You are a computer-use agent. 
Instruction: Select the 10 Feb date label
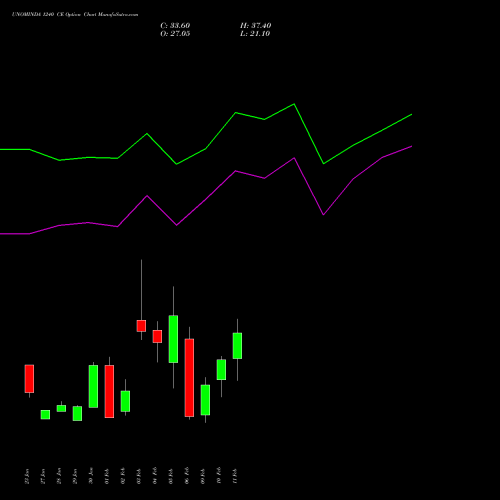point(219,476)
